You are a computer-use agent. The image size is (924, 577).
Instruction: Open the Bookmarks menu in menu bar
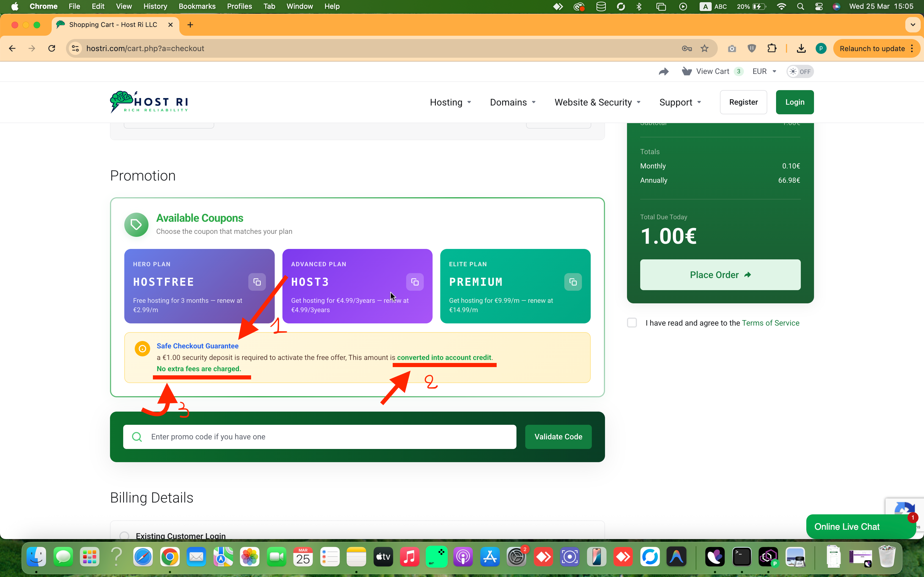click(x=197, y=6)
